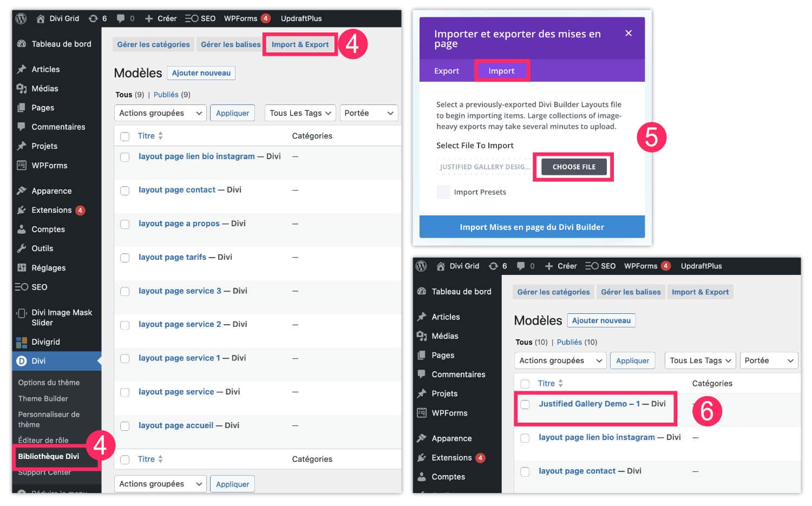Screen dimensions: 812x506
Task: Open Portée dropdown in bottom-right window
Action: (769, 360)
